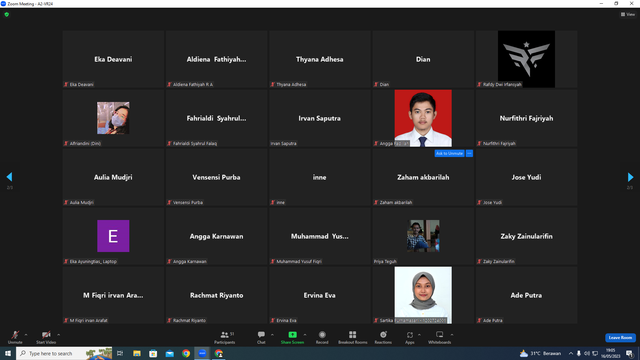Click the Zaky Zainularifin tile
The width and height of the screenshot is (640, 360).
(526, 236)
